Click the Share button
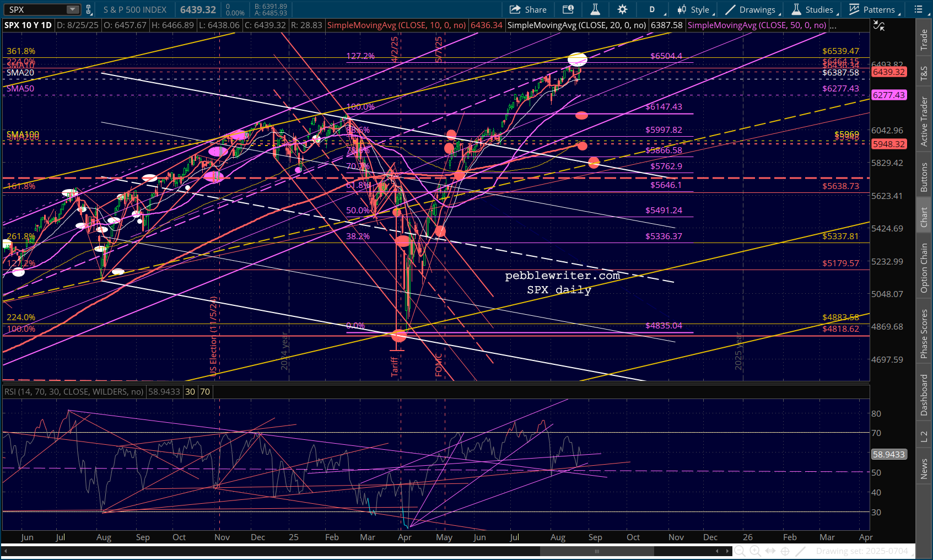 tap(528, 9)
